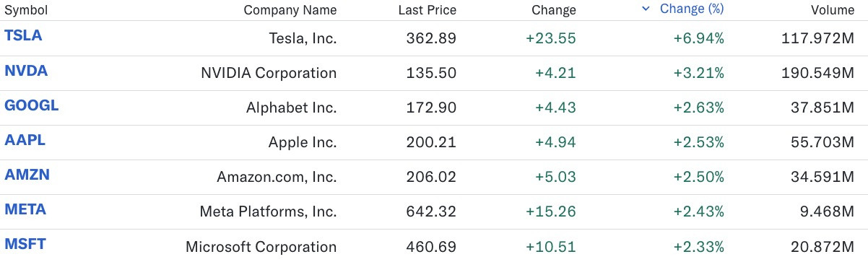Open the MSFT ticker link
Image resolution: width=868 pixels, height=262 pixels.
(x=25, y=244)
